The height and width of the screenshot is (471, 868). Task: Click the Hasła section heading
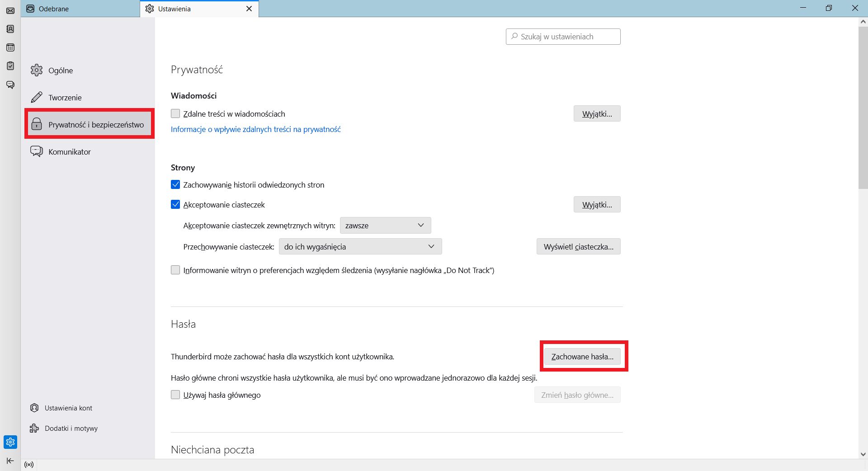183,324
